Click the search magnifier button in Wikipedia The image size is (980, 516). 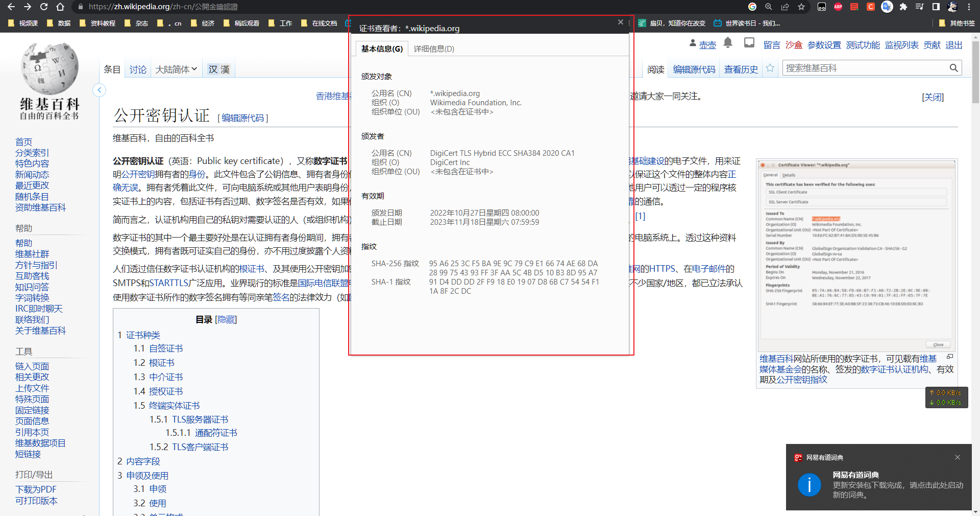[x=953, y=68]
